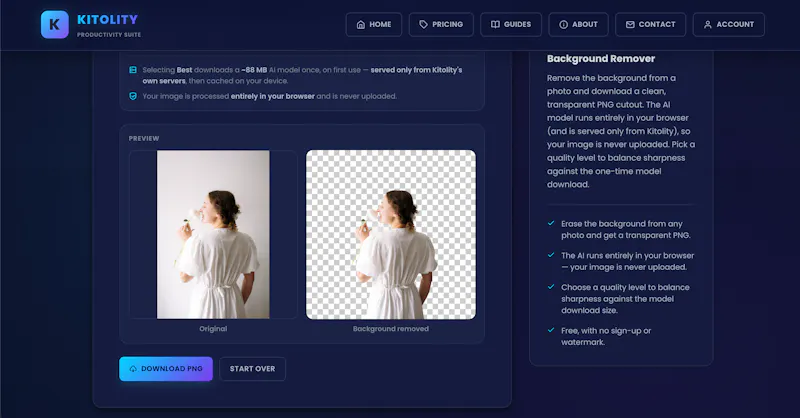Click the cloud download icon
The height and width of the screenshot is (418, 800).
pyautogui.click(x=133, y=368)
